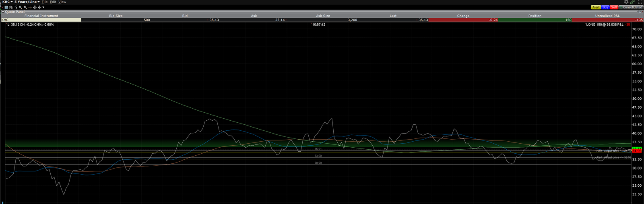The height and width of the screenshot is (204, 644).
Task: Collapse the Quote Panel section
Action: pyautogui.click(x=3, y=12)
